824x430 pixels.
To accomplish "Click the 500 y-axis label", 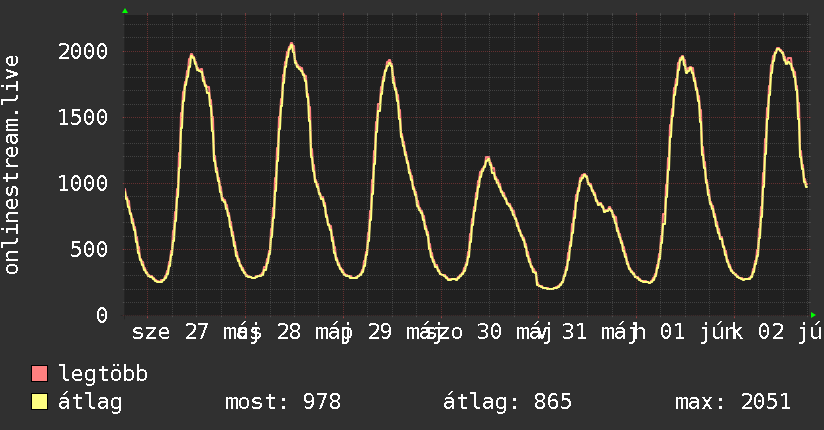I will tap(89, 249).
